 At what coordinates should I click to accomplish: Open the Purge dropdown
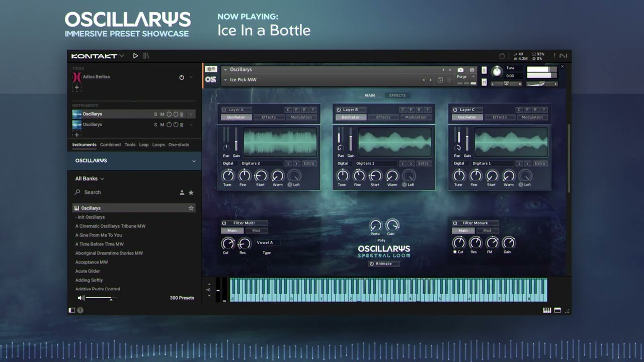(x=466, y=77)
